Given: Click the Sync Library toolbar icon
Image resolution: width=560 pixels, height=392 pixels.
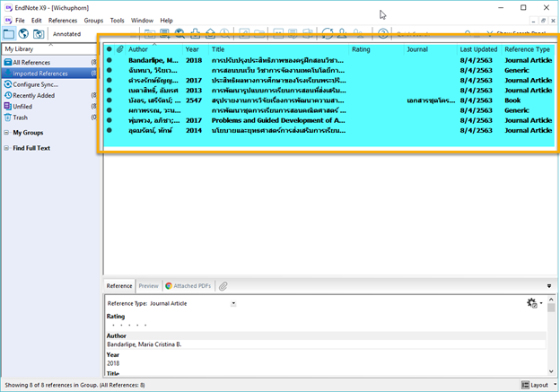Looking at the screenshot, I should pyautogui.click(x=328, y=34).
